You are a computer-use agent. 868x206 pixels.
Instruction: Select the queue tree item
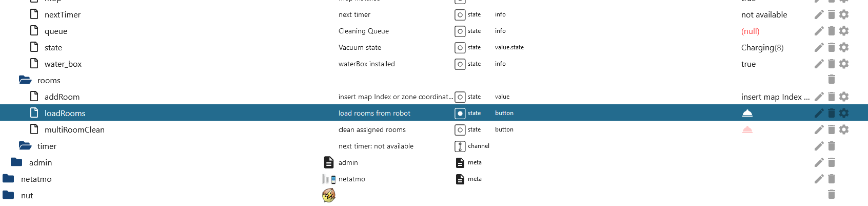(x=56, y=31)
